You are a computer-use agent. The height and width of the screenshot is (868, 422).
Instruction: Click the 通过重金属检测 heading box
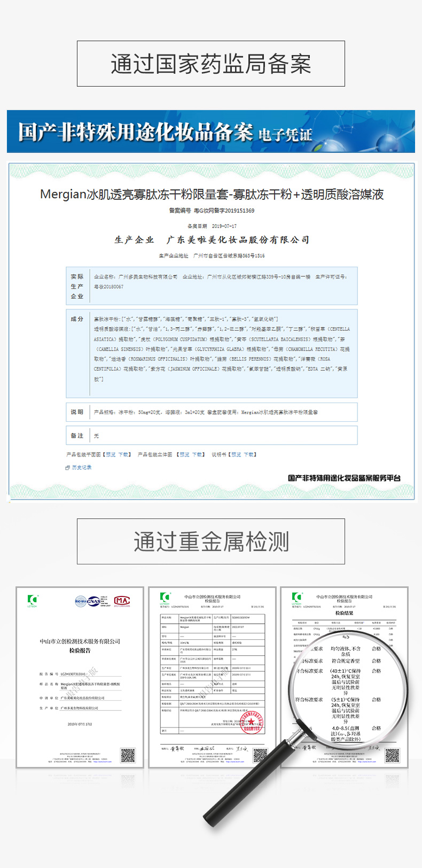tap(211, 541)
